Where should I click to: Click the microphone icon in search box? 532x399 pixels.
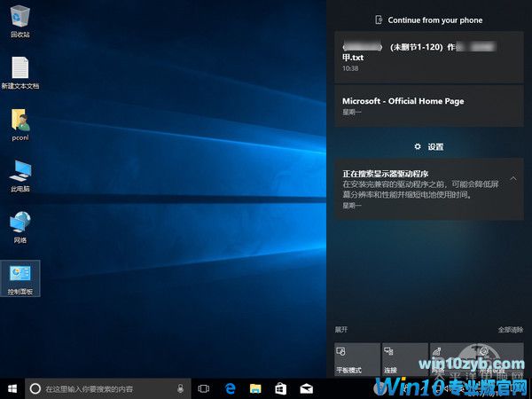[181, 388]
